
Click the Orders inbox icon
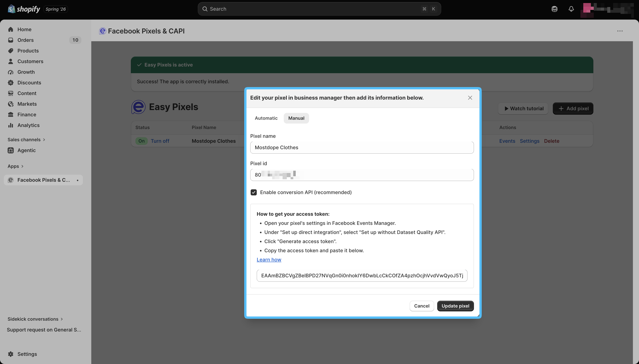(10, 40)
